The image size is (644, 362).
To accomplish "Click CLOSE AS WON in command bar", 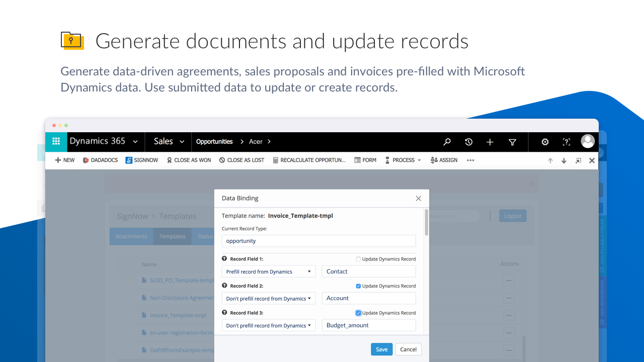I will [x=189, y=160].
